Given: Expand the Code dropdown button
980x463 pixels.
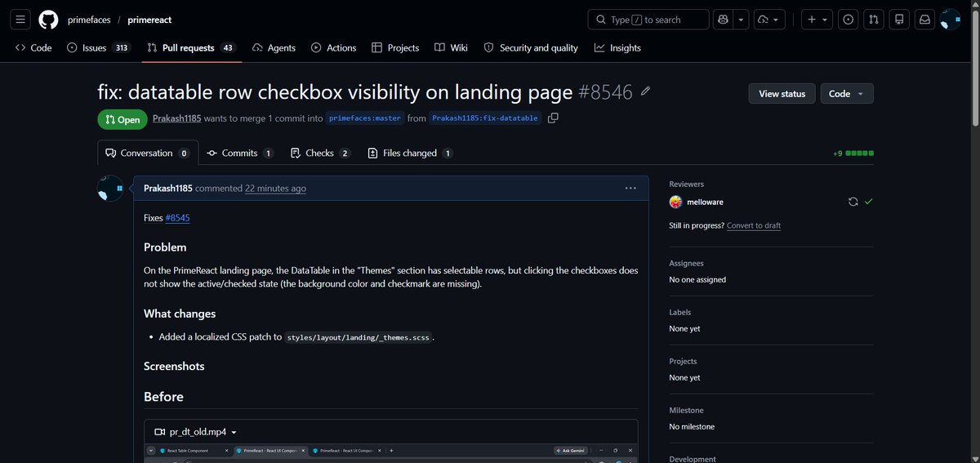Looking at the screenshot, I should pos(846,94).
